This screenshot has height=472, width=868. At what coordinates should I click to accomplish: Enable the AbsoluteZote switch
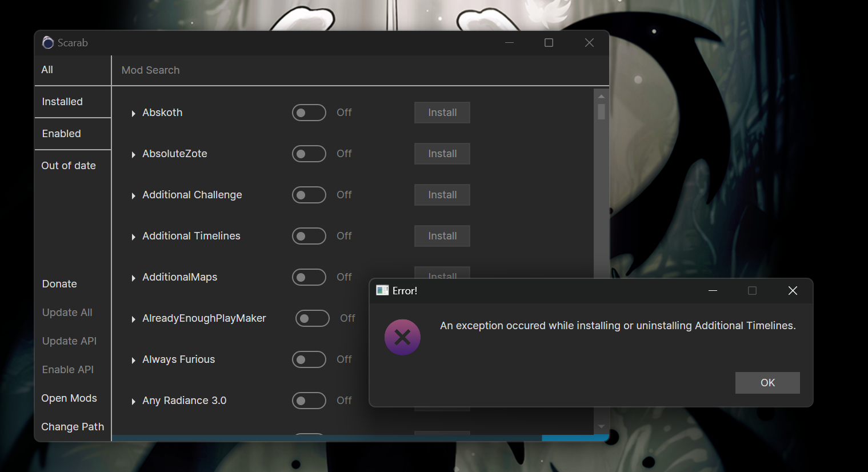pos(309,154)
